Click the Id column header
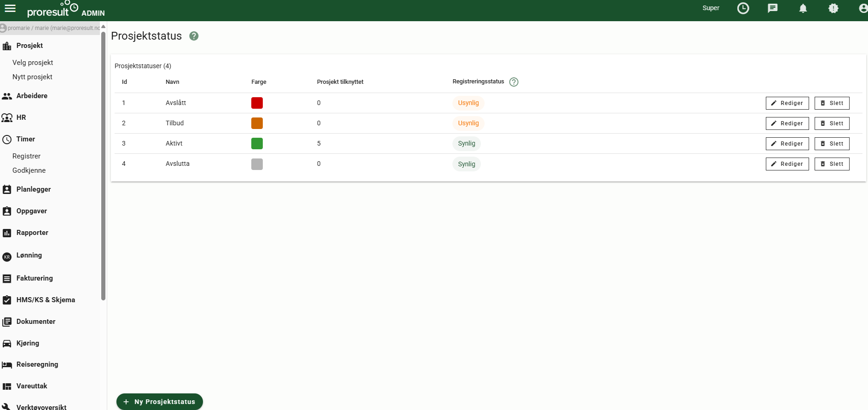 tap(124, 82)
